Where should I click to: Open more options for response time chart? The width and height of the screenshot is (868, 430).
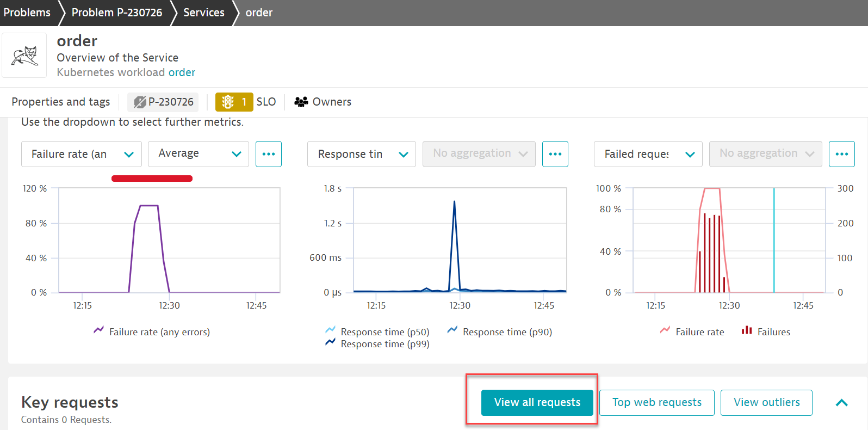tap(555, 154)
